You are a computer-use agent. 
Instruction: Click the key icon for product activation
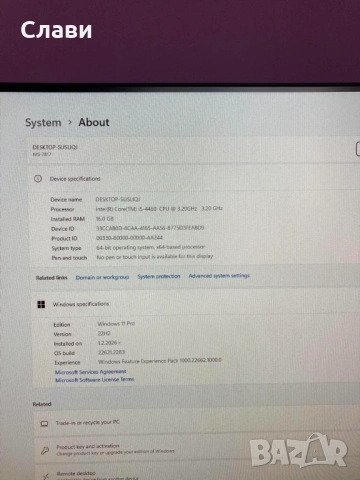point(45,451)
